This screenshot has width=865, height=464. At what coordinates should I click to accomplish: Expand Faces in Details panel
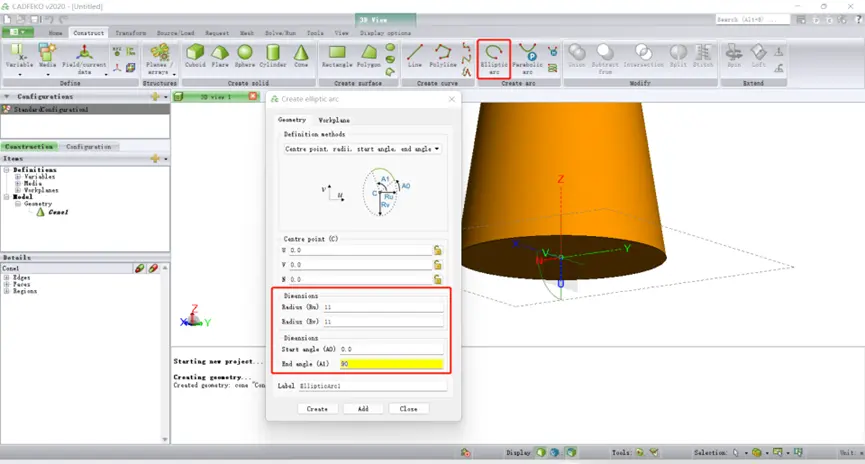point(7,284)
